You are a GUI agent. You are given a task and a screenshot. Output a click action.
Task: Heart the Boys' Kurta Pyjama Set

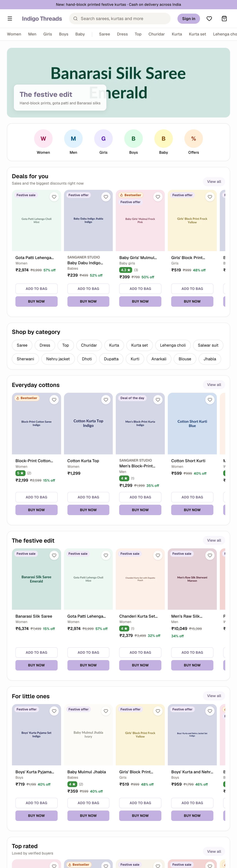point(54,711)
